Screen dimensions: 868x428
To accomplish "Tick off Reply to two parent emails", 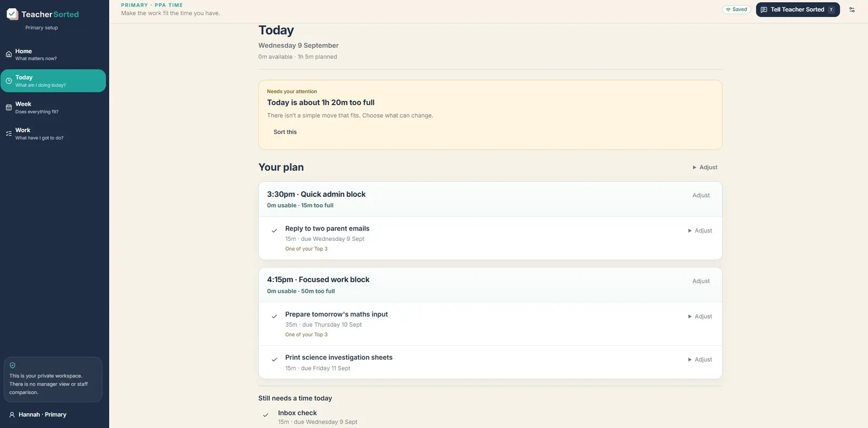I will (x=275, y=231).
